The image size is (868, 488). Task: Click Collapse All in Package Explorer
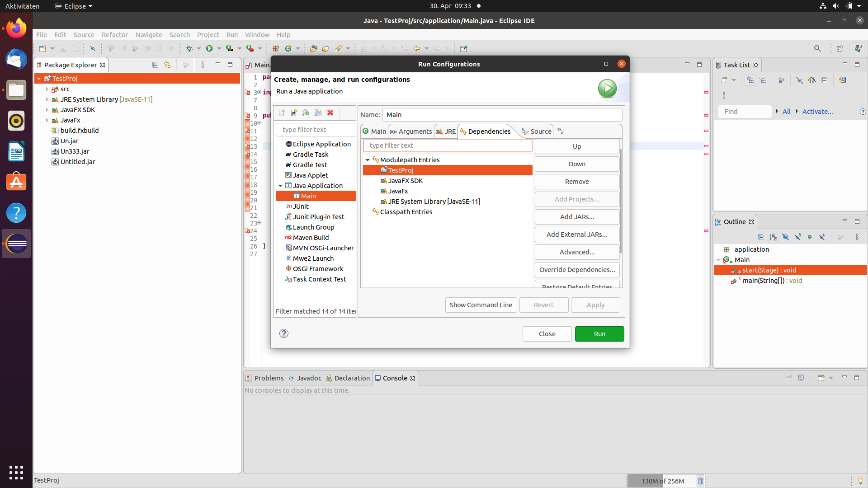tap(155, 65)
